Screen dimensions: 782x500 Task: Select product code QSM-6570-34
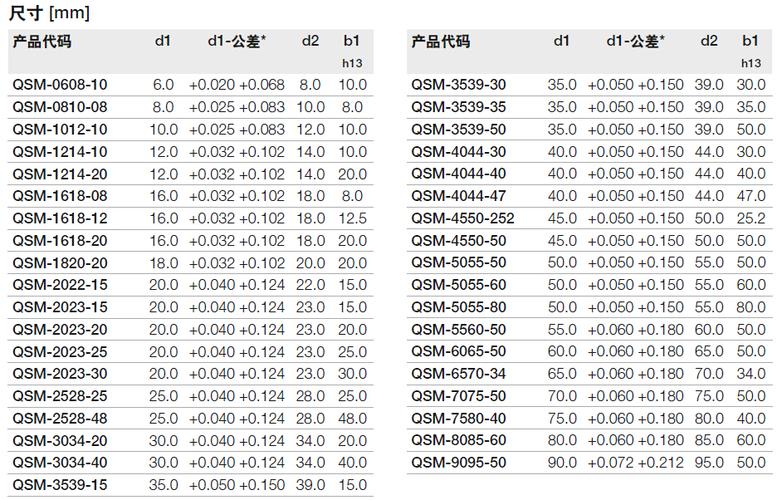pos(459,374)
